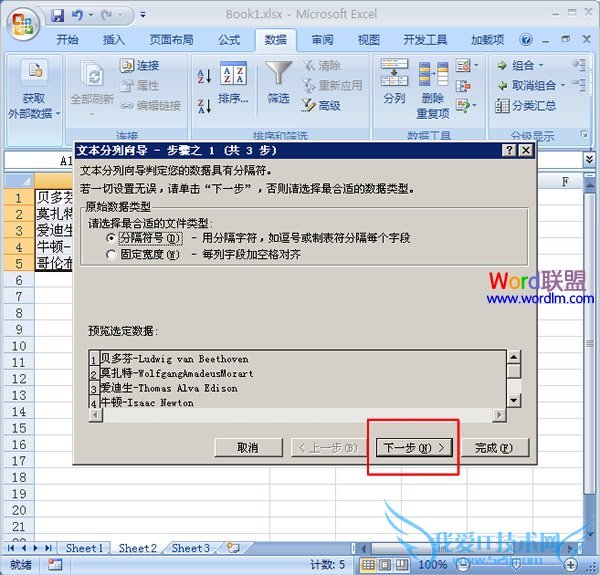
Task: Click the 完成 finish button
Action: [x=494, y=448]
